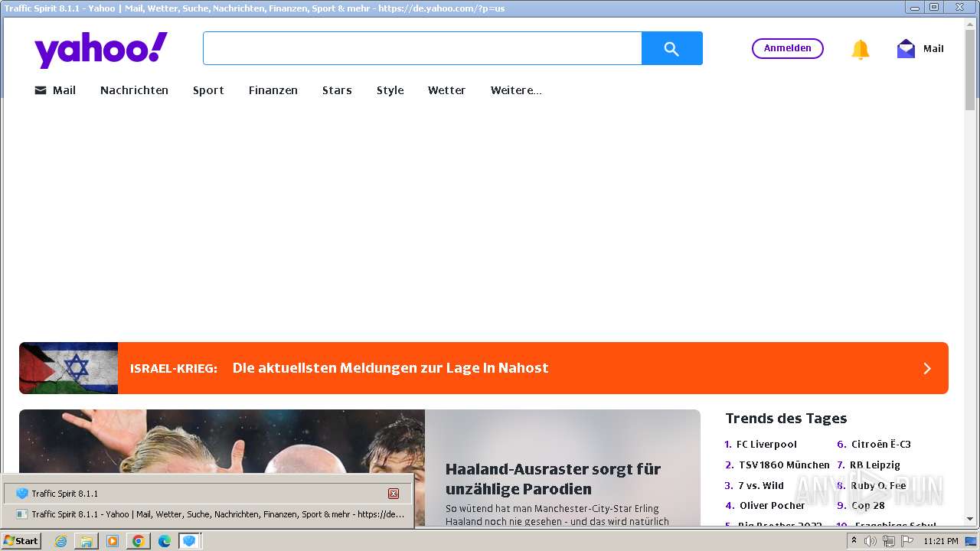The height and width of the screenshot is (551, 980).
Task: Click the Show desktop icon beside the clock
Action: [x=971, y=541]
